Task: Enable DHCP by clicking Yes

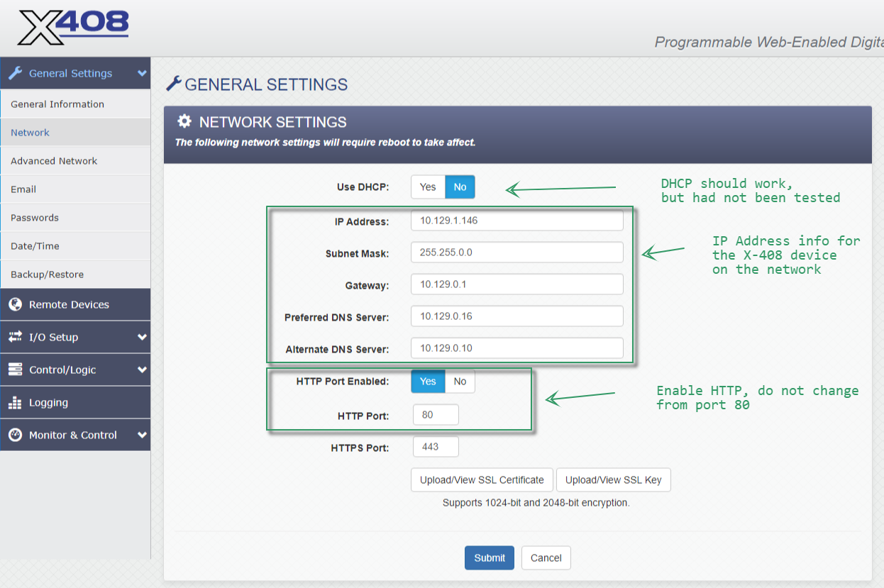Action: (x=427, y=187)
